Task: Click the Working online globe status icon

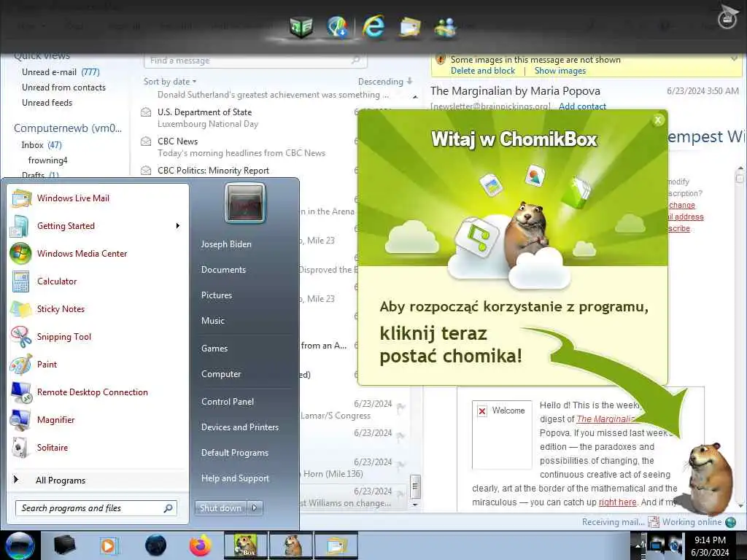Action: click(x=730, y=522)
